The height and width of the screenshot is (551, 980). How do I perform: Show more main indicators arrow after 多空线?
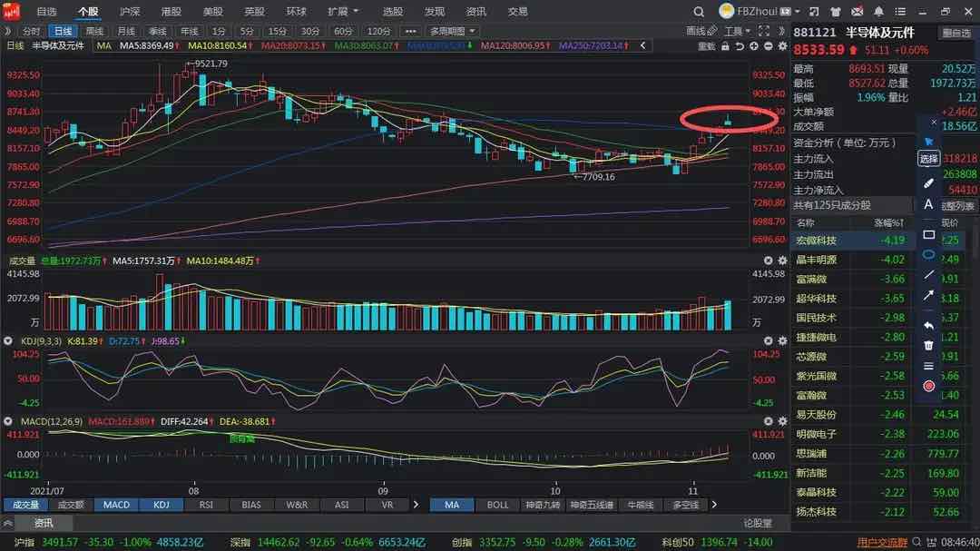pyautogui.click(x=714, y=505)
